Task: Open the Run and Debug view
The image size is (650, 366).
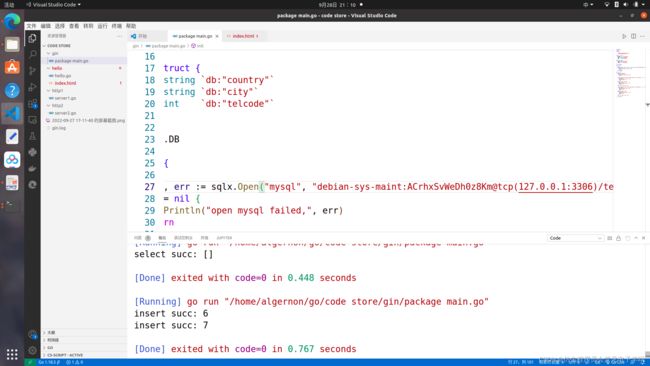Action: [x=32, y=87]
